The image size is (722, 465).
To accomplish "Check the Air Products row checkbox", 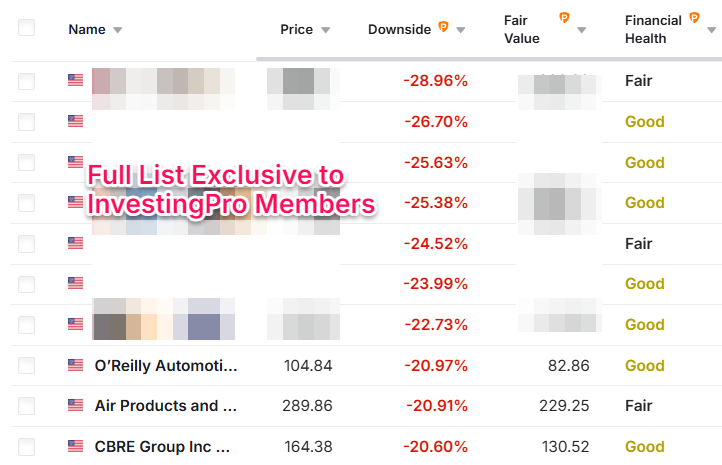I will (26, 406).
